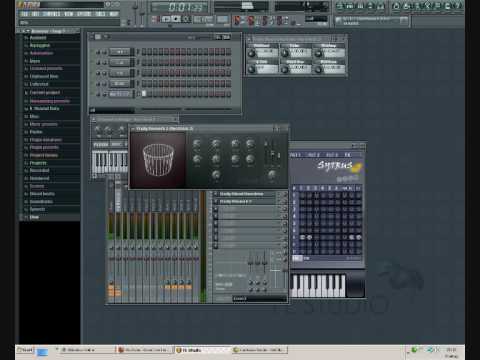Select the highlighted fifth channel name button
The height and width of the screenshot is (360, 480).
(x=120, y=94)
